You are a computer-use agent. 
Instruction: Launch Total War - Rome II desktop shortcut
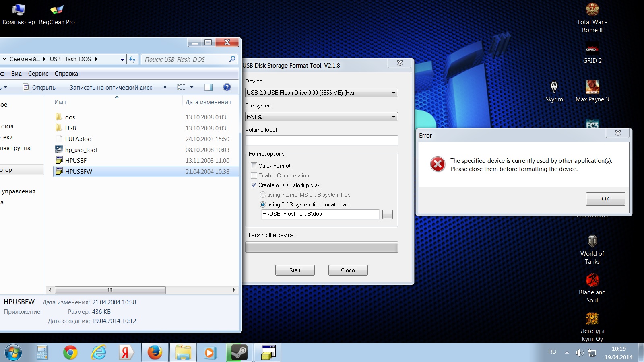click(592, 18)
